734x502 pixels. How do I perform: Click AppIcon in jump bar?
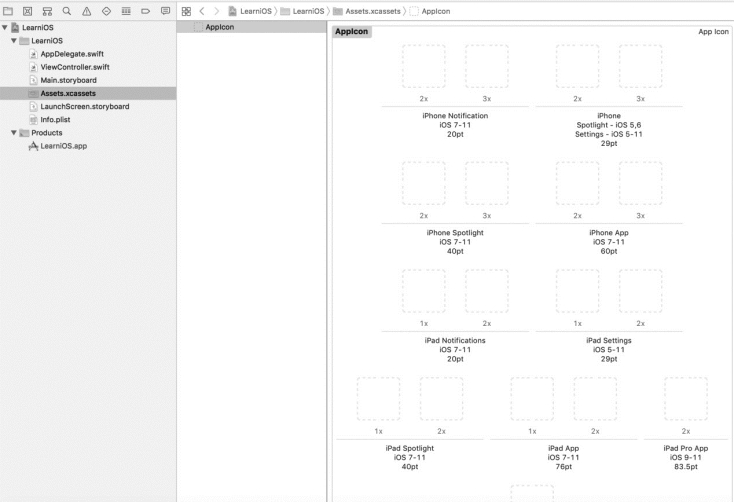[x=430, y=11]
